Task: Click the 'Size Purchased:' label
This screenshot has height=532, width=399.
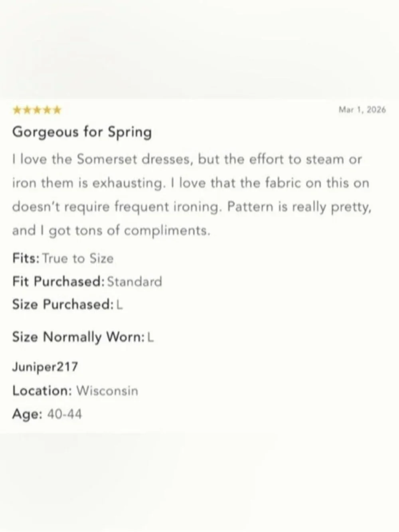Action: (x=63, y=305)
